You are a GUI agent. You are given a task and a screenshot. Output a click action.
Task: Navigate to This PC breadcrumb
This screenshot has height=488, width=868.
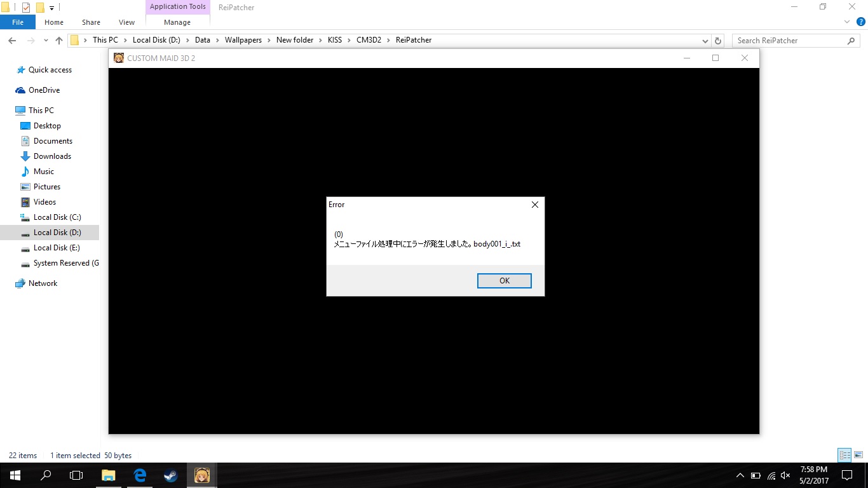(105, 40)
